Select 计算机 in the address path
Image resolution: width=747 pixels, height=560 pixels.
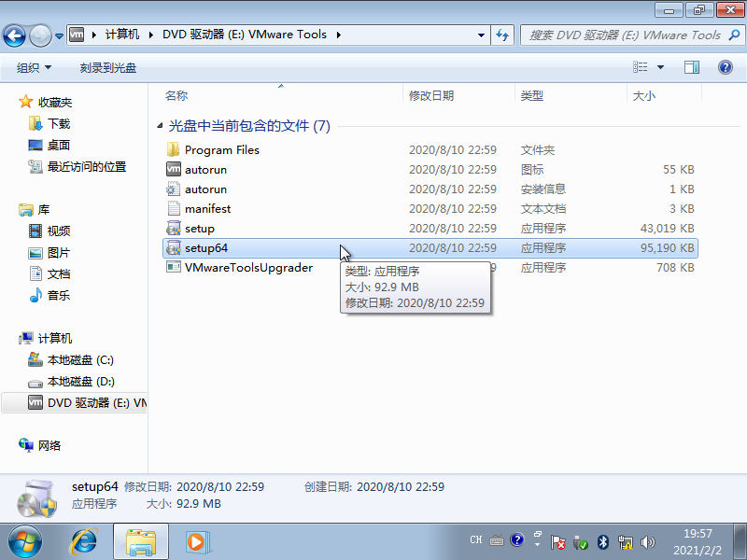pyautogui.click(x=122, y=35)
